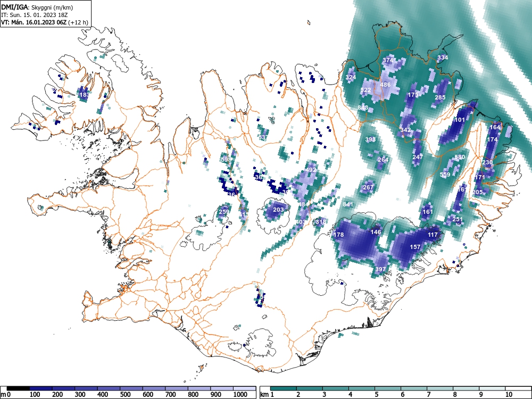Click the value 178 on Vatnajökull

[338, 235]
